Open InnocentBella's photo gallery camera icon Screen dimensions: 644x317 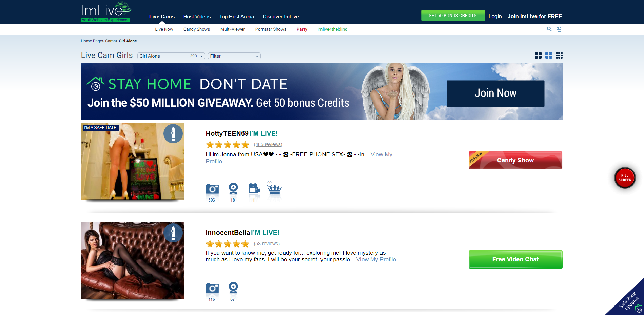pos(212,288)
